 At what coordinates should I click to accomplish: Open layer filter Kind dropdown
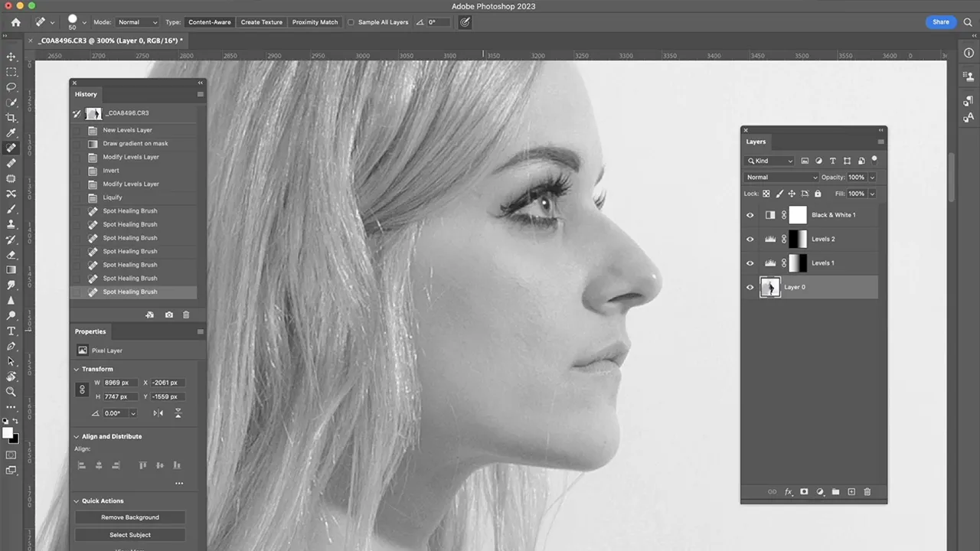[x=770, y=161]
